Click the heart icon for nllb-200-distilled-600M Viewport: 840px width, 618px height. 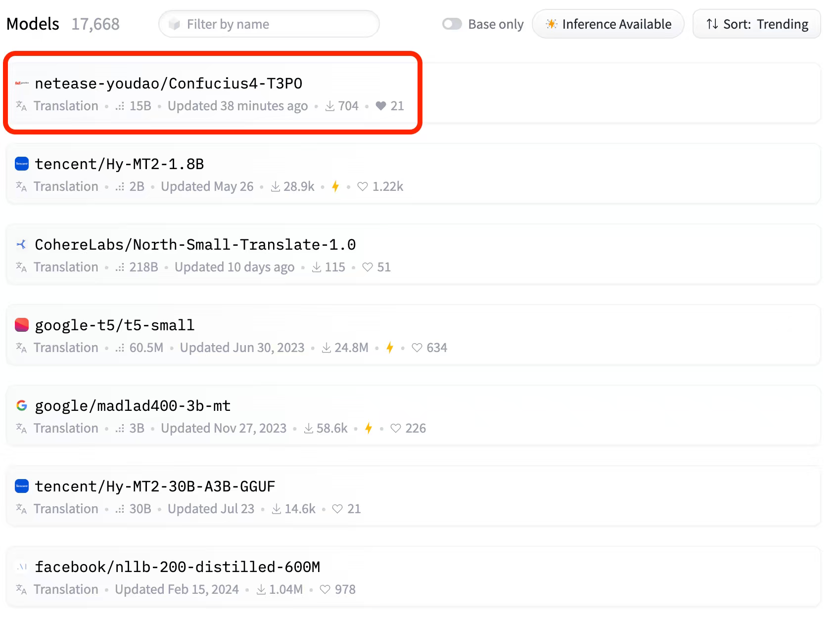point(325,589)
